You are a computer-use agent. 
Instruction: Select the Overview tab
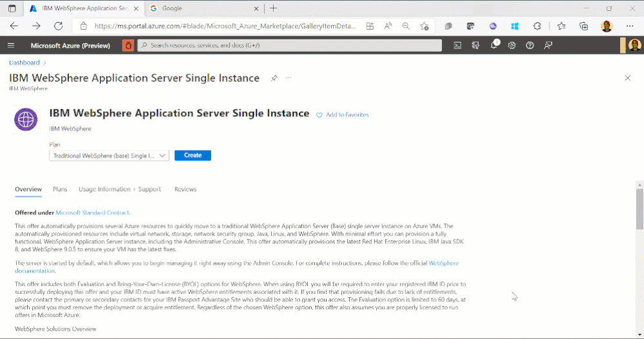tap(28, 189)
